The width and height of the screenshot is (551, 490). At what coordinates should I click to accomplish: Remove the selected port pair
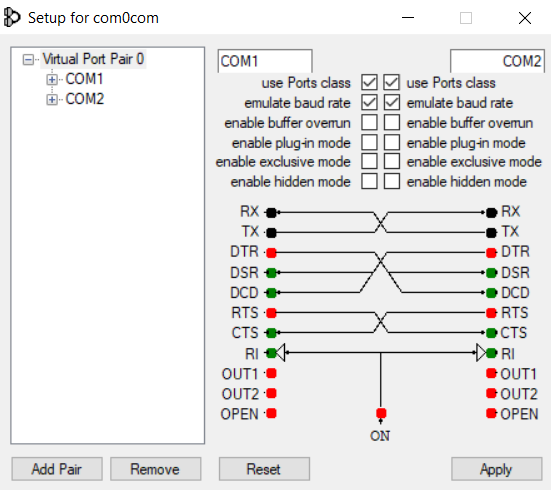[155, 469]
